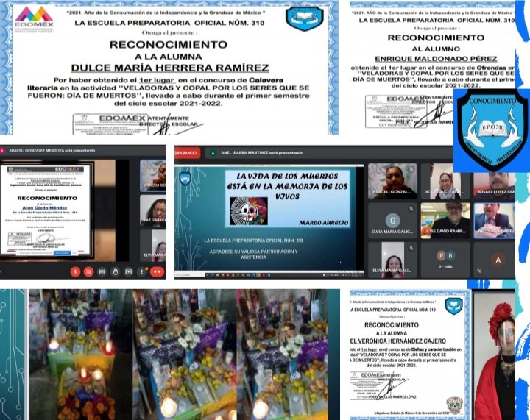Select the ARACELI GONZAL... participant tile in right Meet
Viewport: 530px width, 420px height.
click(392, 181)
